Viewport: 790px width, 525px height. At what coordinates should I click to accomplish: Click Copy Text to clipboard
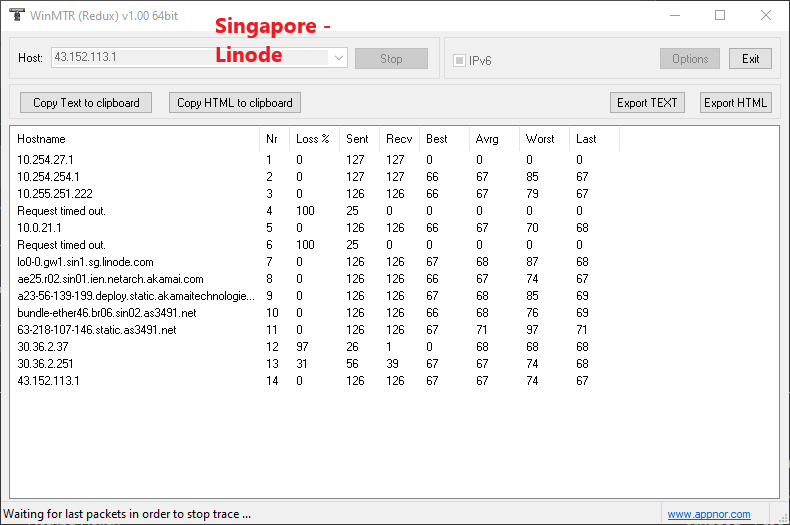point(86,103)
